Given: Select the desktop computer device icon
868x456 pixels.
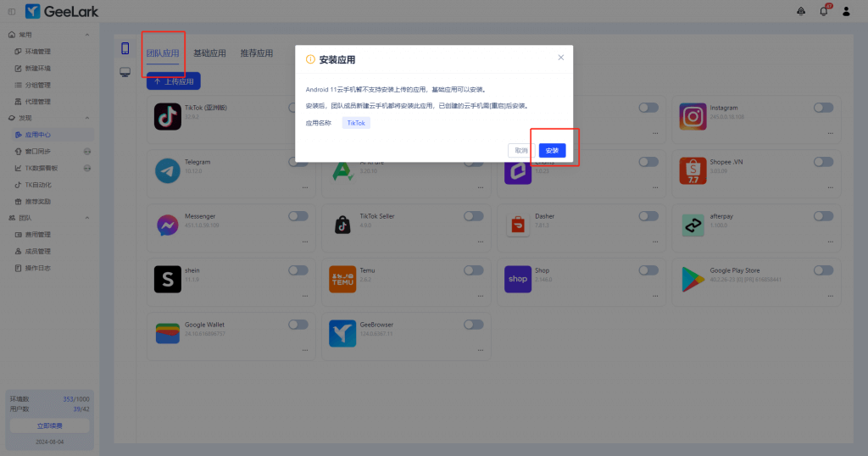Looking at the screenshot, I should click(x=125, y=72).
